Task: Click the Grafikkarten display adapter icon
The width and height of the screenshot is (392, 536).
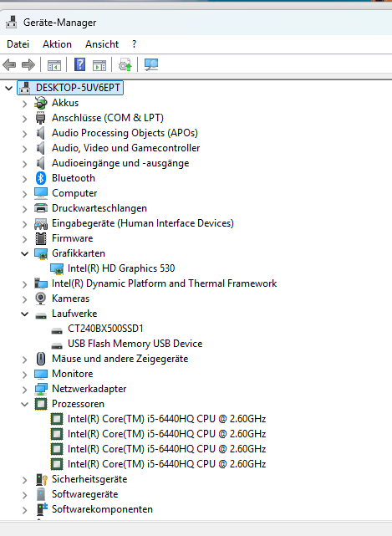Action: click(x=41, y=253)
